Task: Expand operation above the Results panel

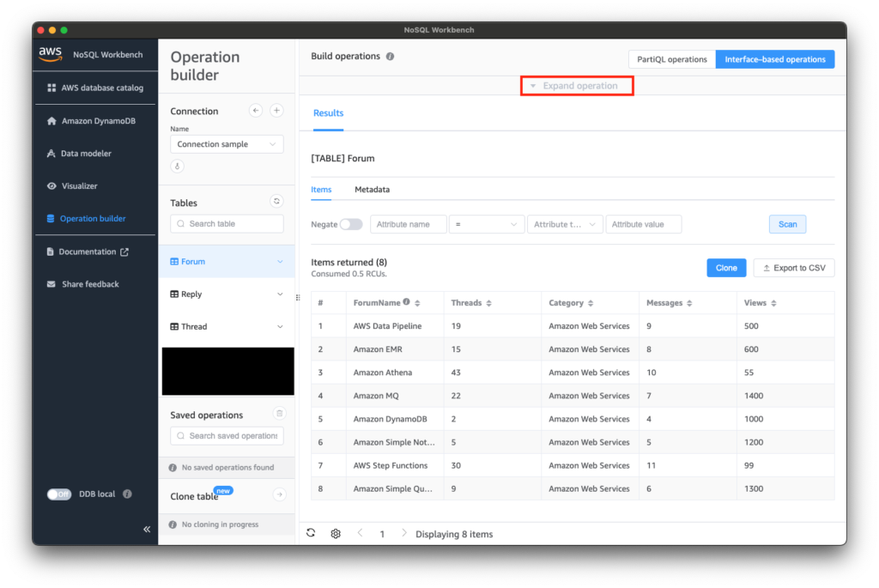Action: (x=577, y=86)
